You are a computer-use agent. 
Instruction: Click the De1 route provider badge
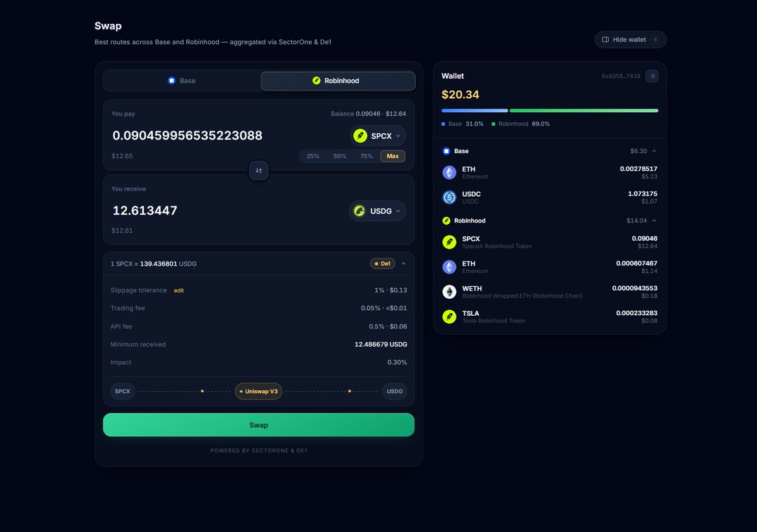click(383, 263)
